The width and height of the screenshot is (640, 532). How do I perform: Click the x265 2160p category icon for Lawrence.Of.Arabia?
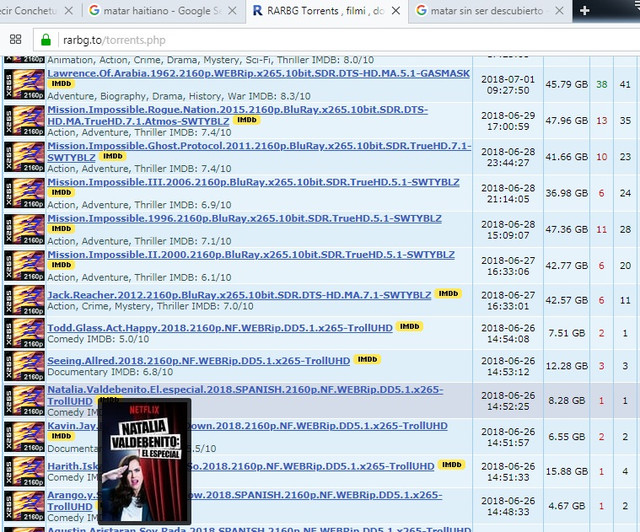pos(24,84)
